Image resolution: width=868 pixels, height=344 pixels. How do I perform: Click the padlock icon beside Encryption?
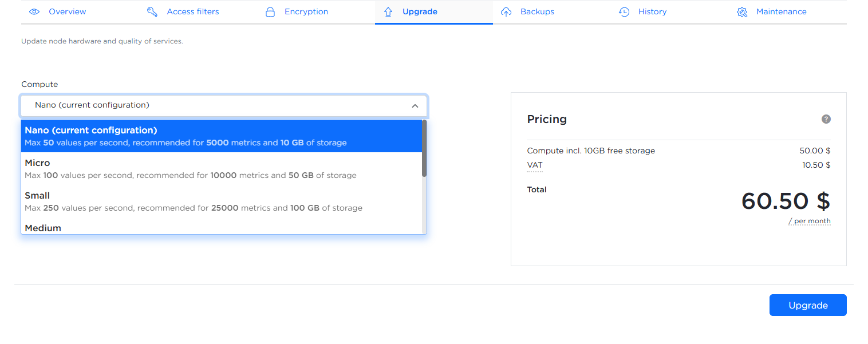270,11
